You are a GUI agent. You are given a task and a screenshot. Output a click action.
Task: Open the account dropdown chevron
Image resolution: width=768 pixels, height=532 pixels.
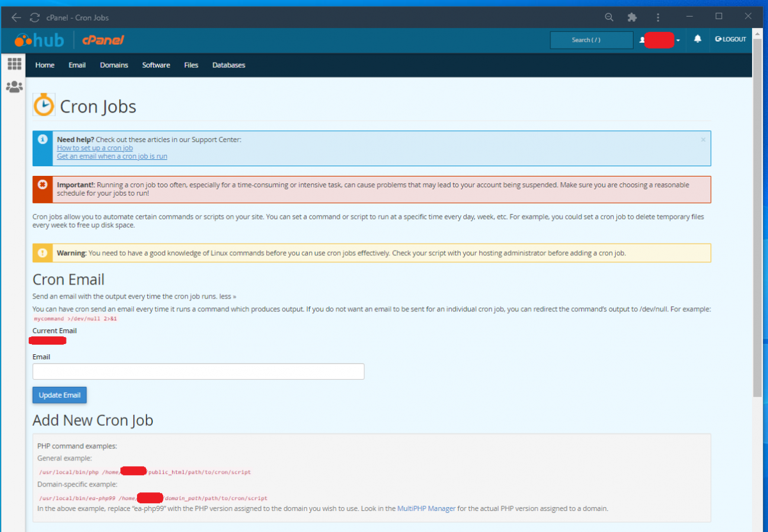coord(678,40)
